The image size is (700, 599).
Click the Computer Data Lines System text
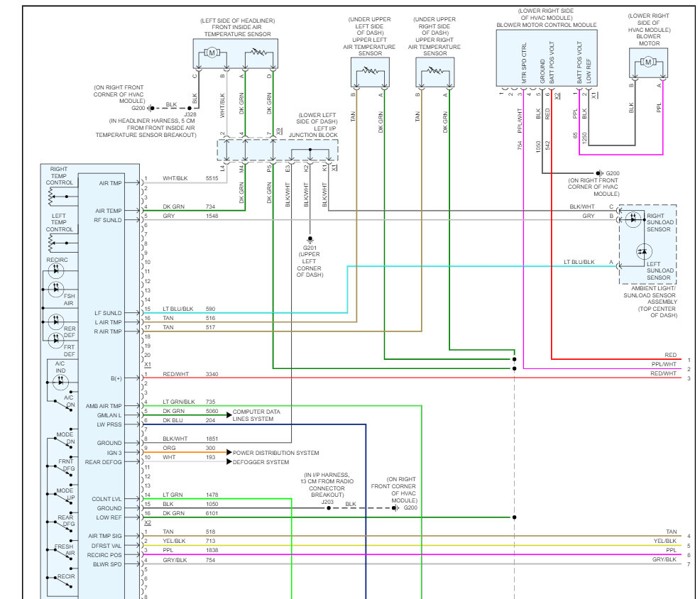(256, 415)
